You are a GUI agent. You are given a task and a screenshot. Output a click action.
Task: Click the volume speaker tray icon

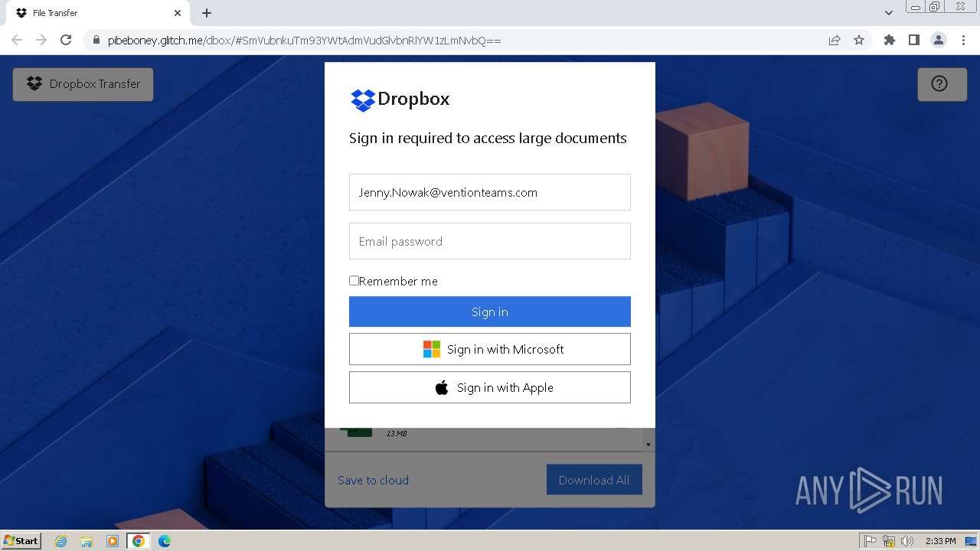click(907, 541)
